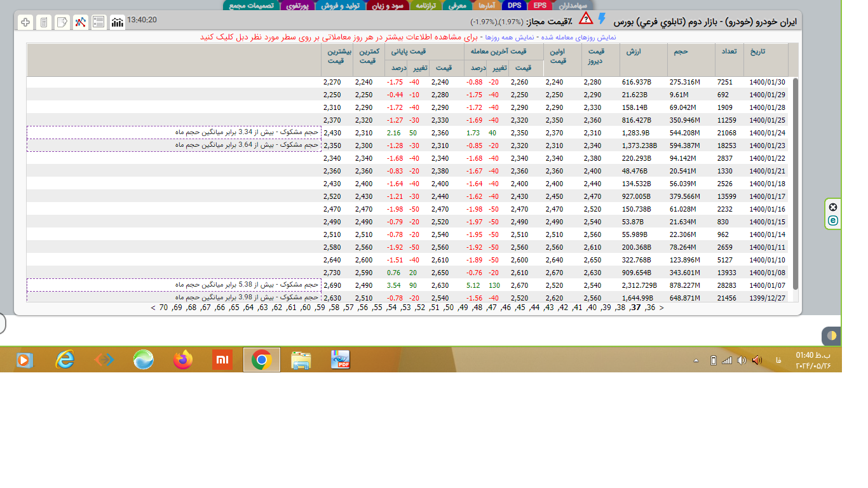This screenshot has height=488, width=868.
Task: Show hidden tray icons arrow
Action: pyautogui.click(x=696, y=360)
